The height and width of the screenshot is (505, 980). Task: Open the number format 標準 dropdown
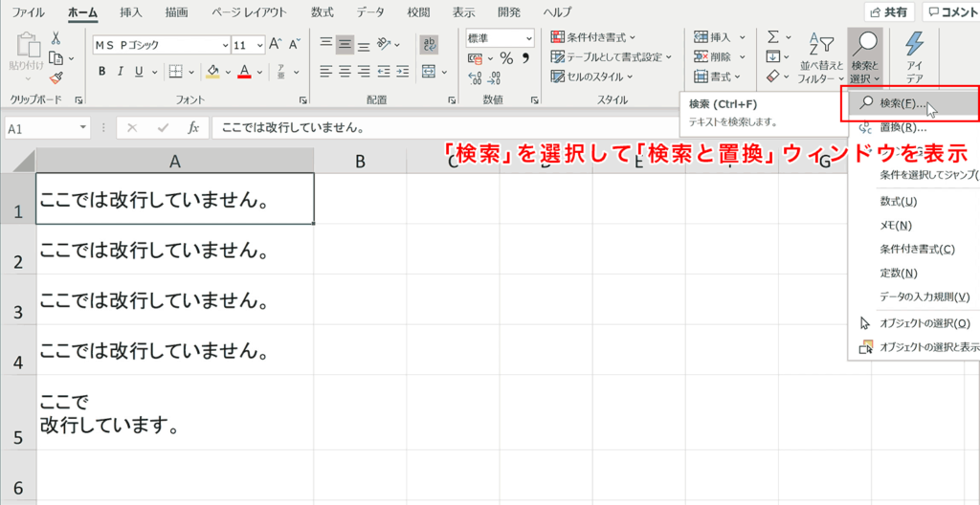530,38
